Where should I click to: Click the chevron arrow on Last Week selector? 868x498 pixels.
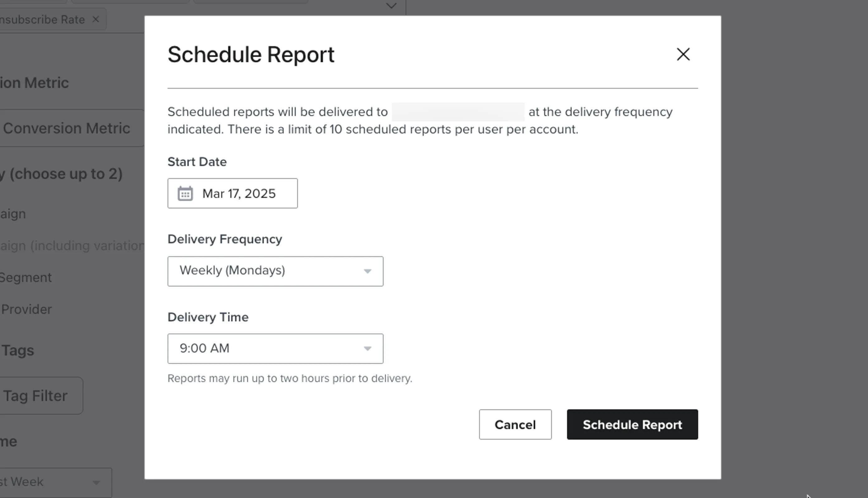pos(96,482)
